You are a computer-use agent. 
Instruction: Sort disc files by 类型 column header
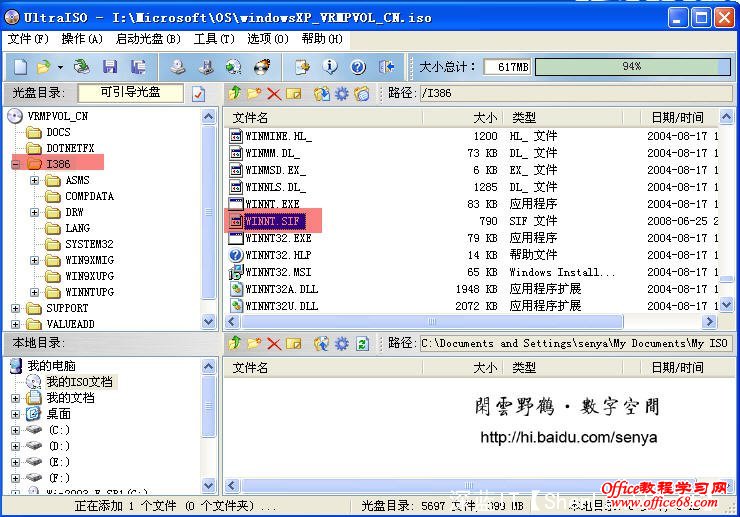coord(563,118)
